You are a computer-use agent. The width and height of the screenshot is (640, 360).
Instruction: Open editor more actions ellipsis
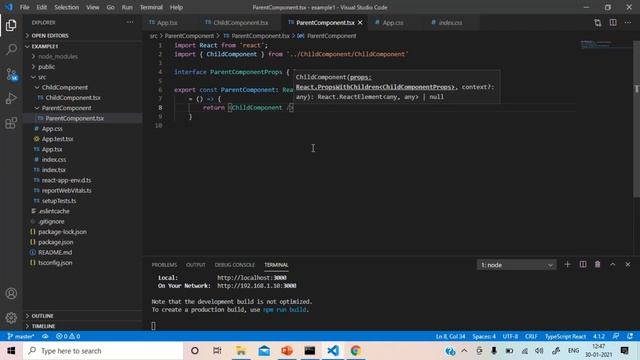[628, 23]
